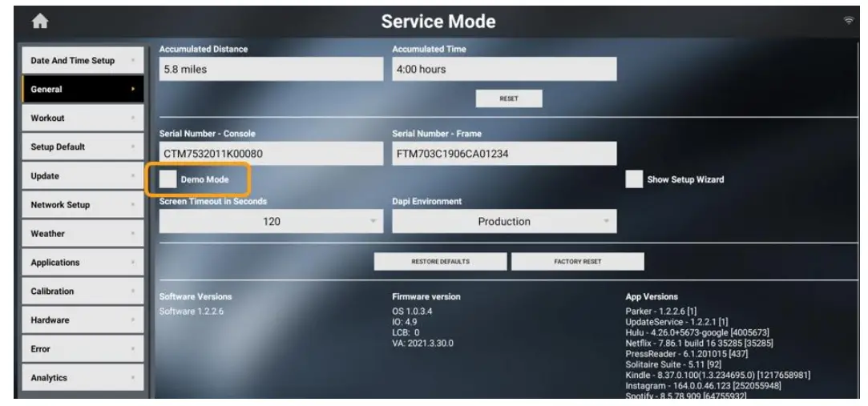868x406 pixels.
Task: Open the Dapi Environment dropdown
Action: tap(504, 221)
